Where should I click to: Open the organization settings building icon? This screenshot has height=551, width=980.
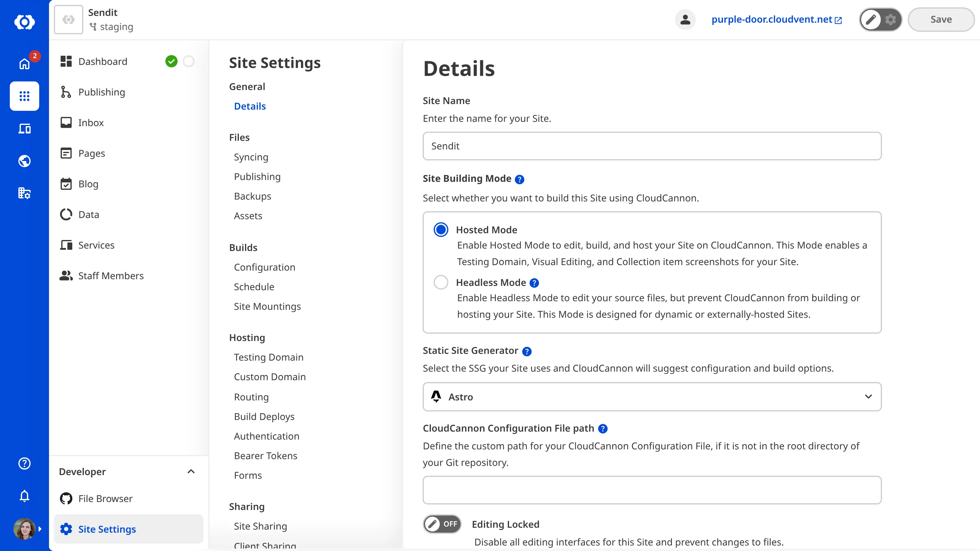24,193
